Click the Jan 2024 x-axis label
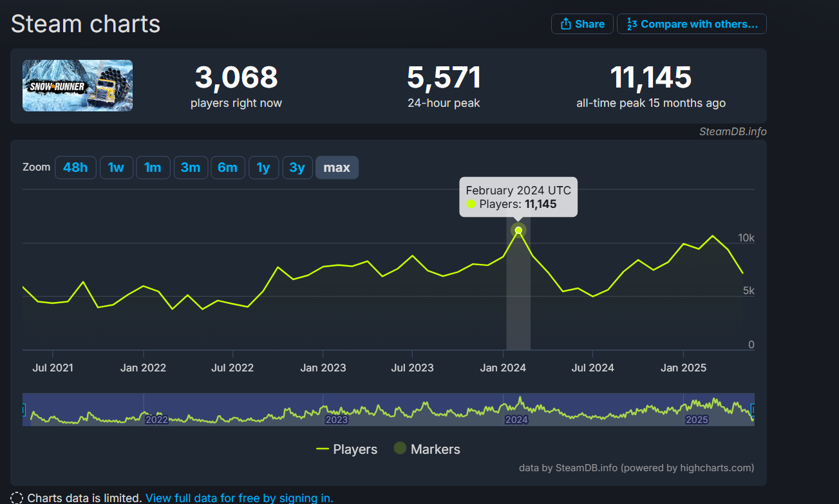Screen dimensions: 839x504 click(503, 368)
